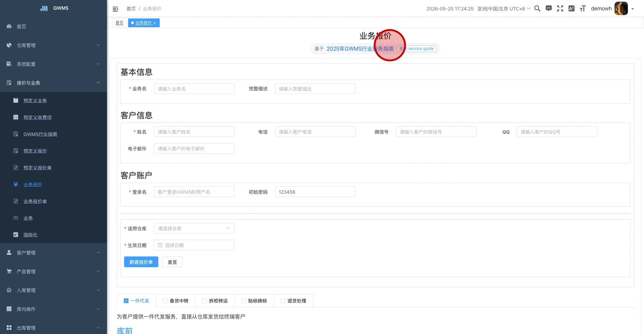Click the 首页 breadcrumb link
The height and width of the screenshot is (334, 644).
point(131,9)
